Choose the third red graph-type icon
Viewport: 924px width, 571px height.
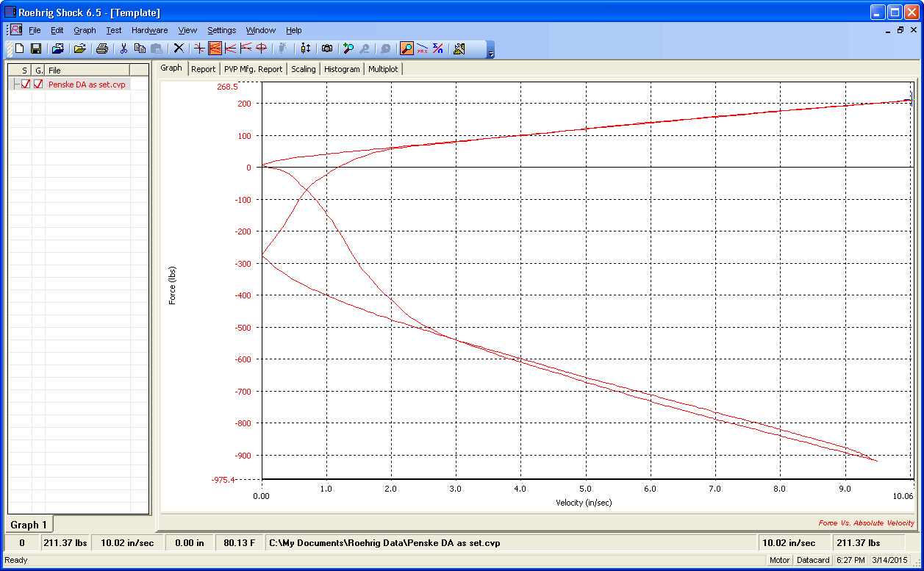(230, 49)
